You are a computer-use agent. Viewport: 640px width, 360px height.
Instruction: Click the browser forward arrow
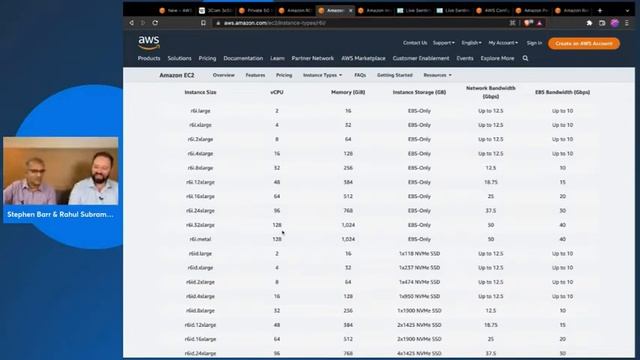pos(143,23)
